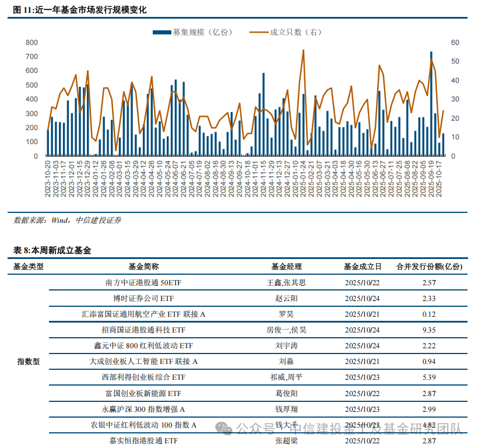Click the chart title 图 11:近一年基金市场发行规模变化
The height and width of the screenshot is (448, 478).
[x=80, y=10]
